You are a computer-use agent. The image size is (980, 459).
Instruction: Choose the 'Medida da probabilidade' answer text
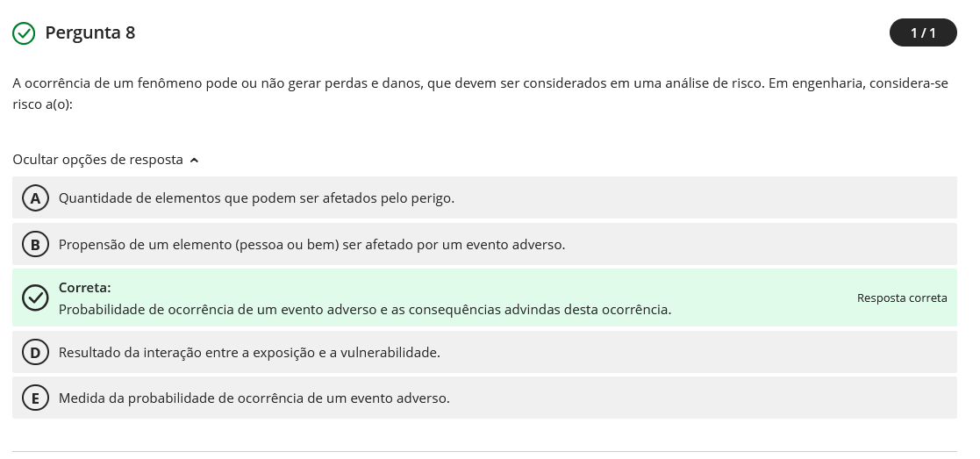tap(254, 398)
